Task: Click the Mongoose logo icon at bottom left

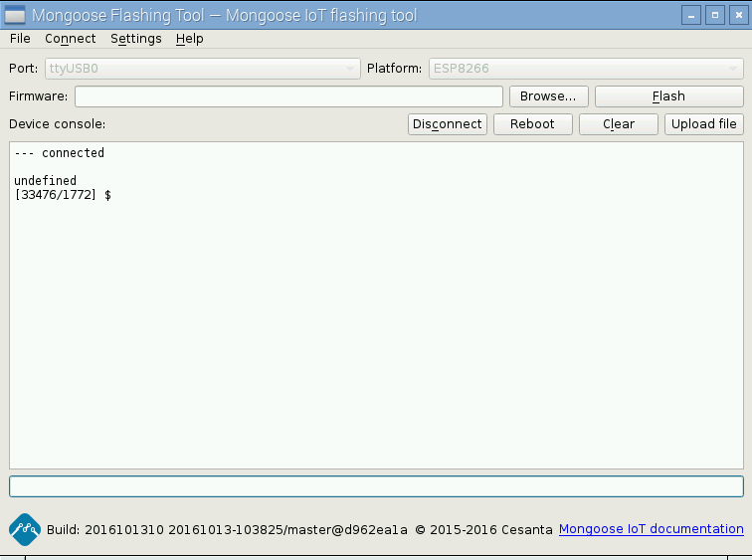Action: (24, 529)
